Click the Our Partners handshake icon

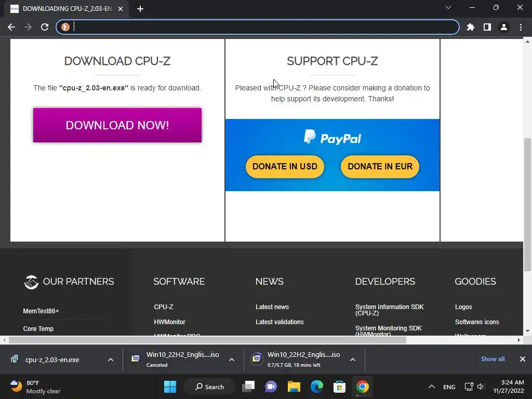click(31, 282)
